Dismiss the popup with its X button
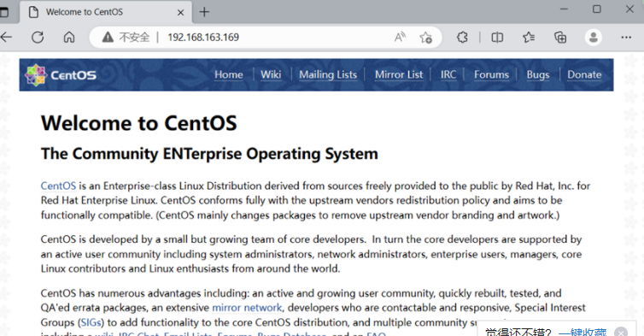644x336 pixels. [x=621, y=332]
